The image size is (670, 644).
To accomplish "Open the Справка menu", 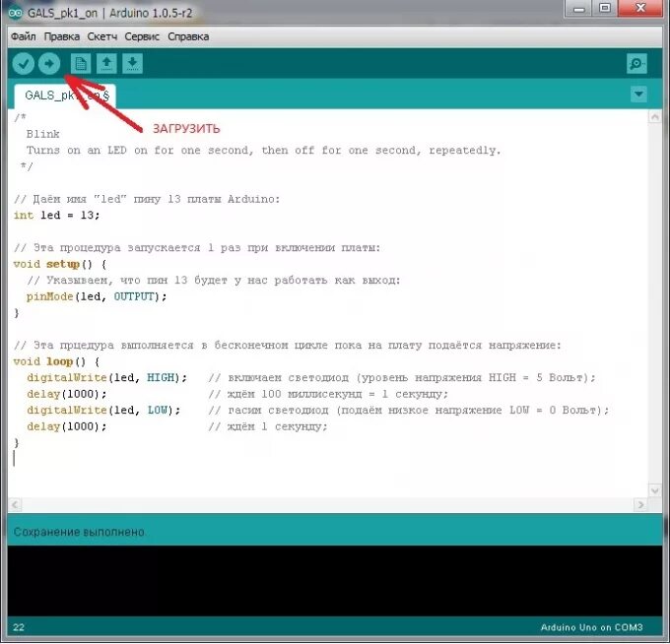I will 188,36.
